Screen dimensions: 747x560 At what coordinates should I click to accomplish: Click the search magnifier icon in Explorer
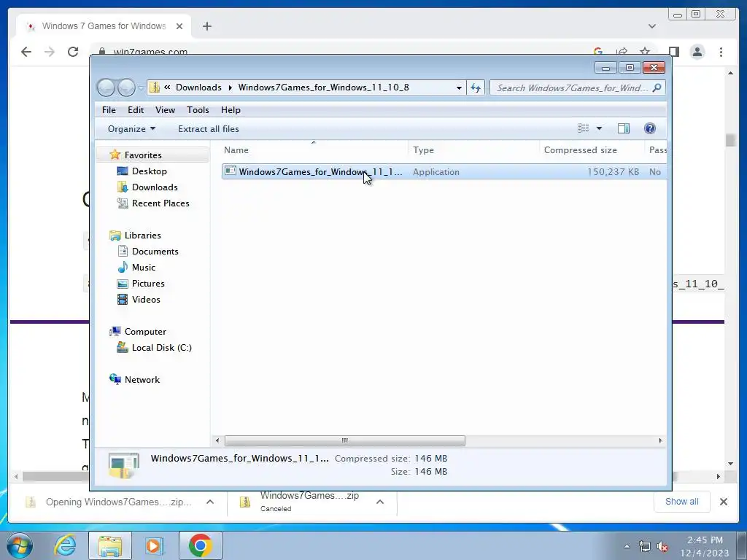(x=657, y=87)
